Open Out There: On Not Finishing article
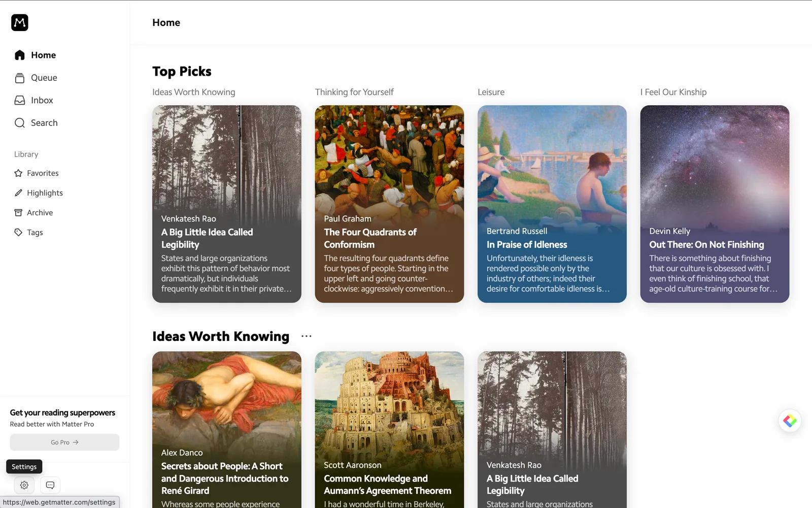The image size is (812, 508). coord(715,204)
